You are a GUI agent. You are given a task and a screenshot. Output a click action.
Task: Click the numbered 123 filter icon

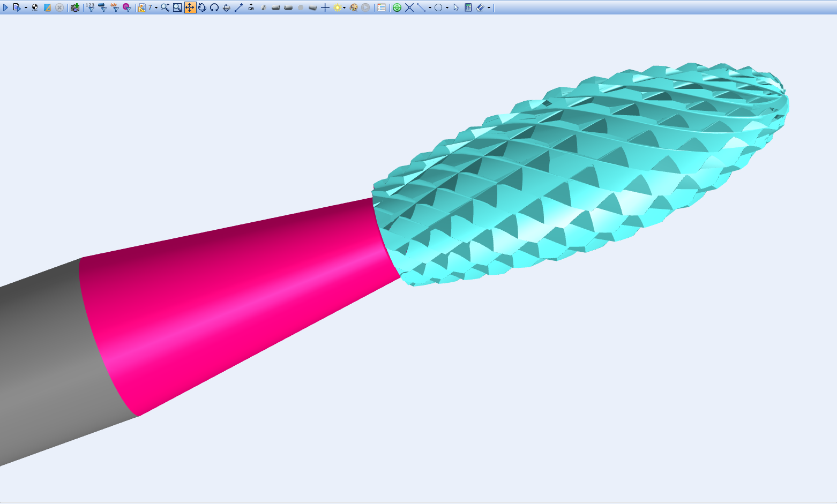coord(90,7)
